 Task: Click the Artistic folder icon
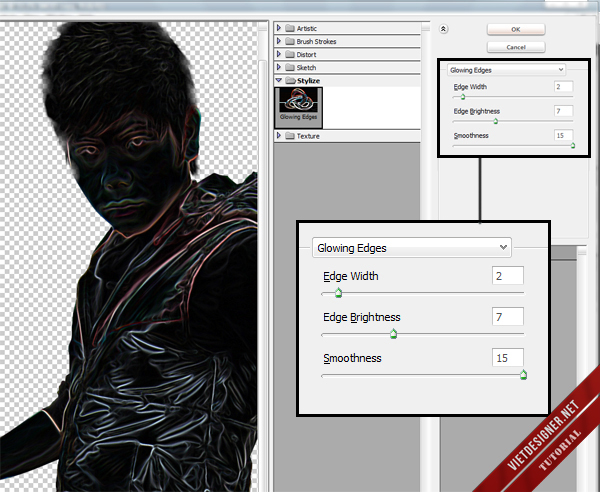tap(290, 28)
